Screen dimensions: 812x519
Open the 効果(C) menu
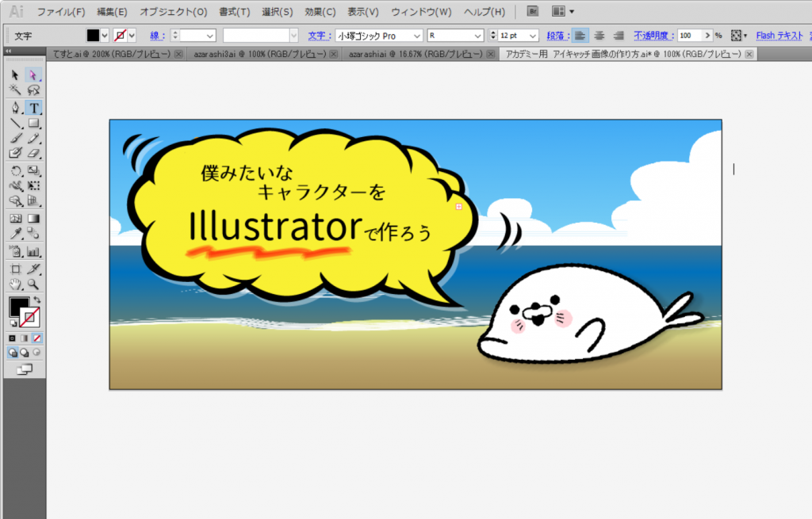tap(320, 11)
